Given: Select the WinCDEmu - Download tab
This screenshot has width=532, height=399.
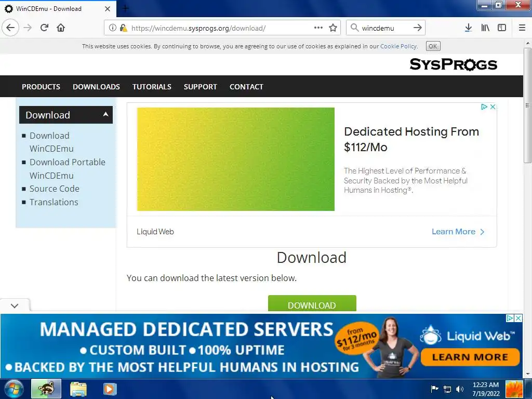Looking at the screenshot, I should pyautogui.click(x=58, y=9).
